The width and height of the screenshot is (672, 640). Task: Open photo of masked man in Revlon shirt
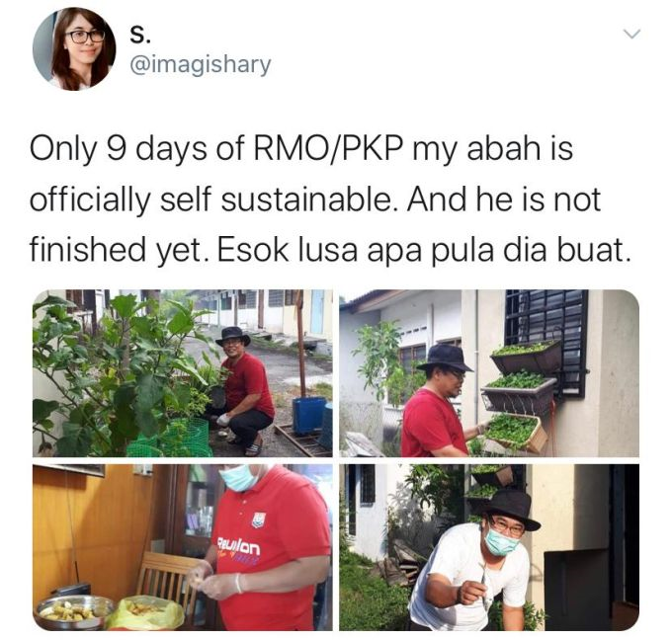click(183, 547)
